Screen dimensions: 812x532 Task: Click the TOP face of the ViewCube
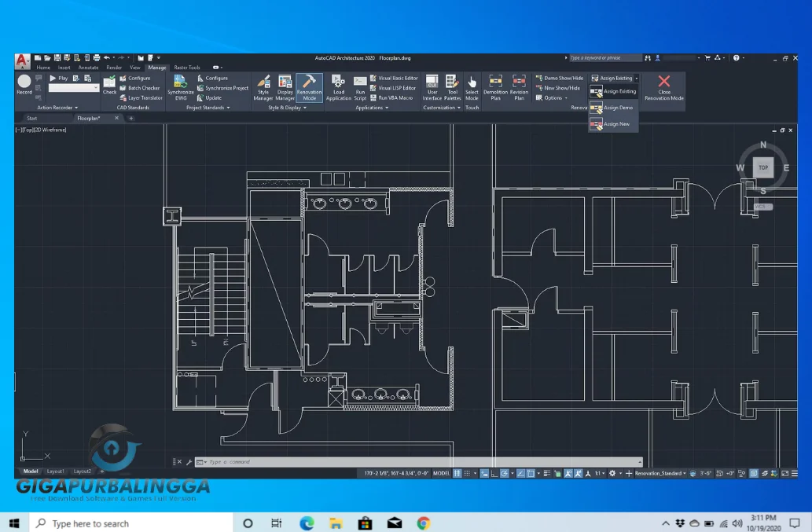pyautogui.click(x=762, y=167)
